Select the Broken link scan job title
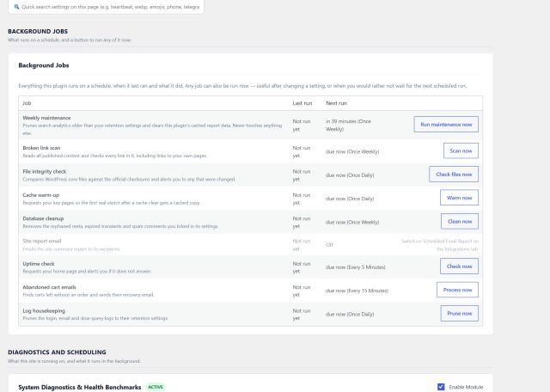The width and height of the screenshot is (550, 392). (x=41, y=148)
